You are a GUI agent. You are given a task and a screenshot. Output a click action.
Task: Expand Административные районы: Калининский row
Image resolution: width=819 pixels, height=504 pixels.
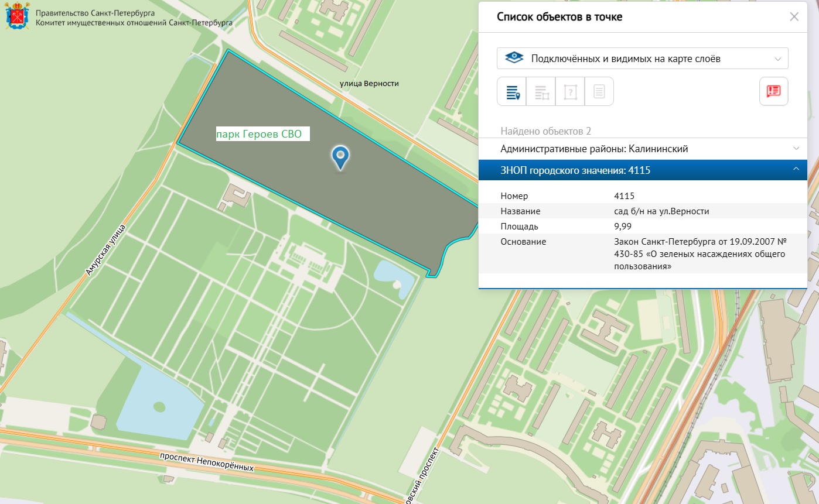(643, 149)
